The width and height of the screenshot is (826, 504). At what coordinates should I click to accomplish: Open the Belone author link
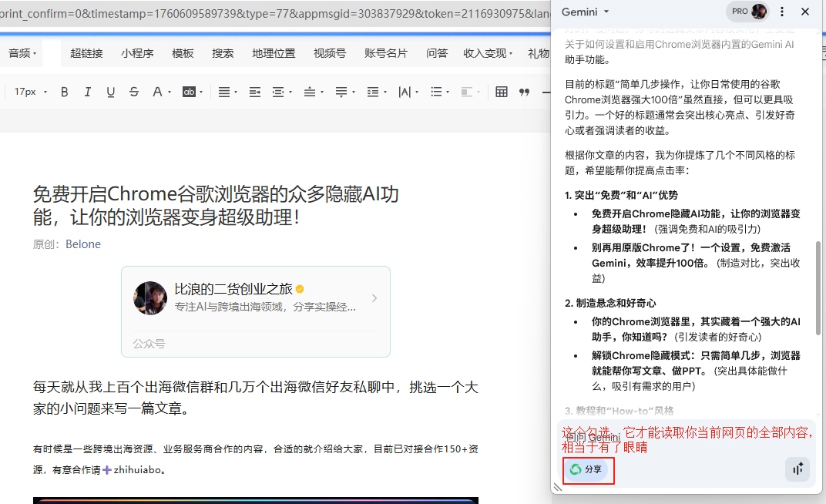tap(82, 244)
